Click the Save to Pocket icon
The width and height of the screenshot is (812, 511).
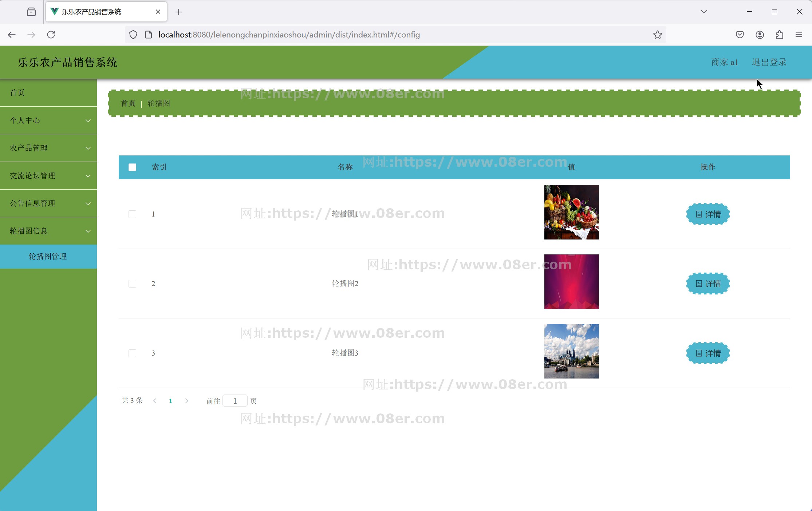click(x=740, y=35)
